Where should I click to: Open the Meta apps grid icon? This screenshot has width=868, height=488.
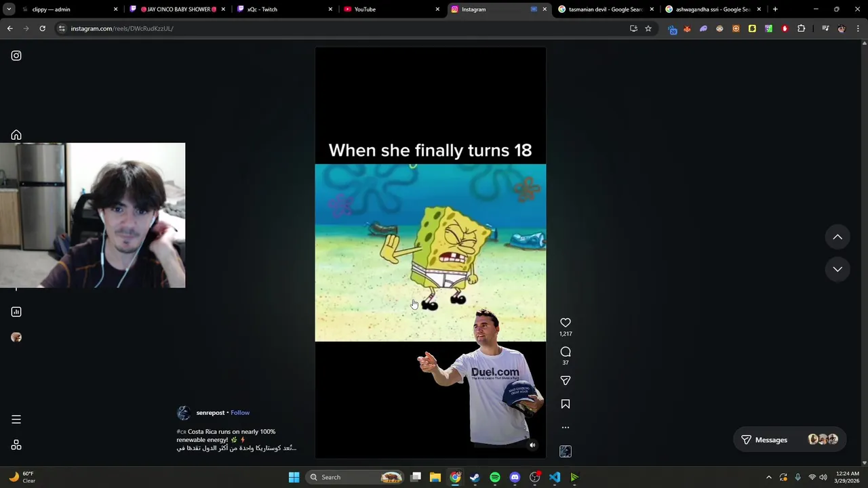[16, 445]
